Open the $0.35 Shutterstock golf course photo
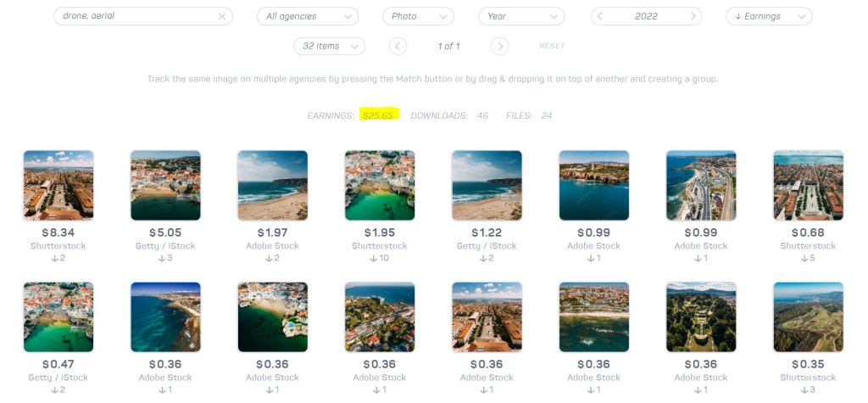868x403 pixels. pos(808,316)
